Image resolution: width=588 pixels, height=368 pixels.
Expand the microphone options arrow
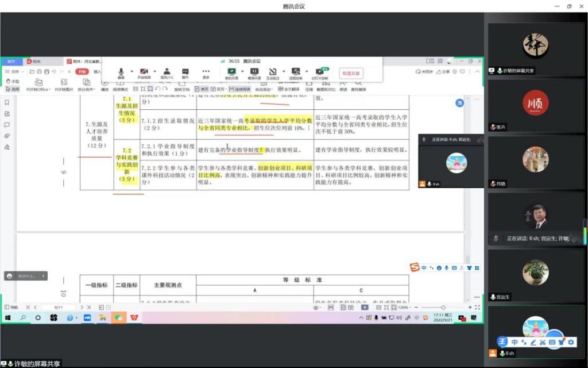[x=130, y=71]
